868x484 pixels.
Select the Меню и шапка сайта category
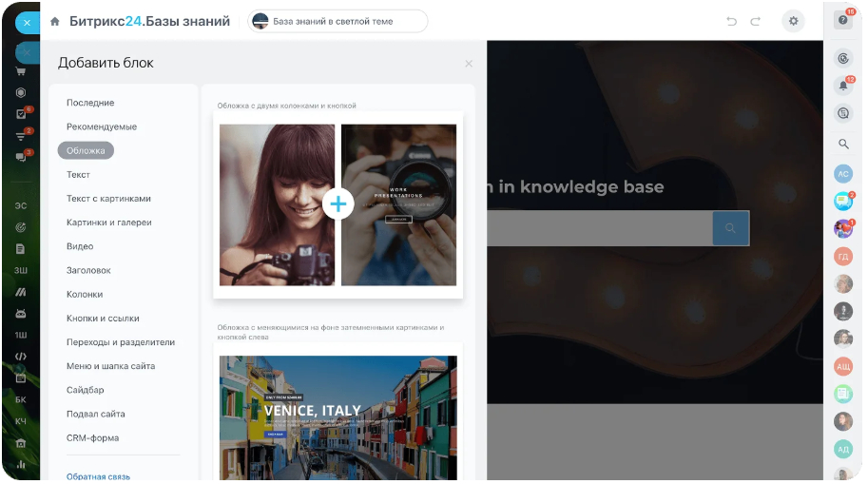(110, 366)
